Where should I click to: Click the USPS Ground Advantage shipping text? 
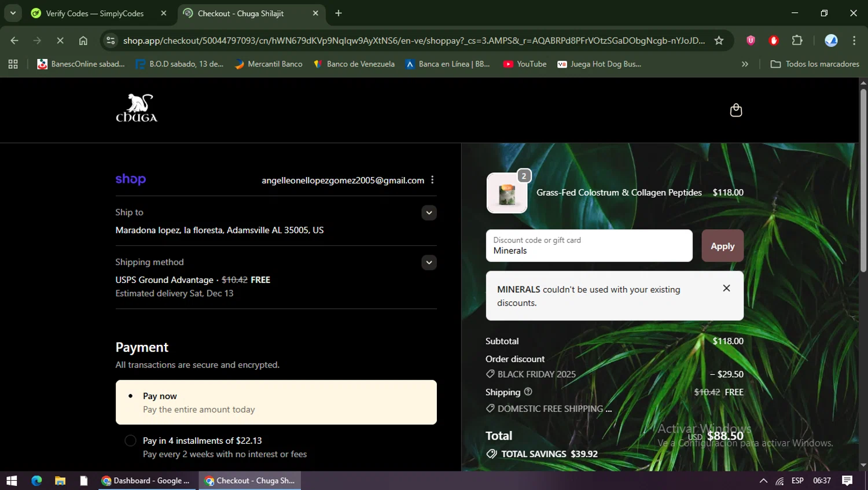(x=164, y=280)
